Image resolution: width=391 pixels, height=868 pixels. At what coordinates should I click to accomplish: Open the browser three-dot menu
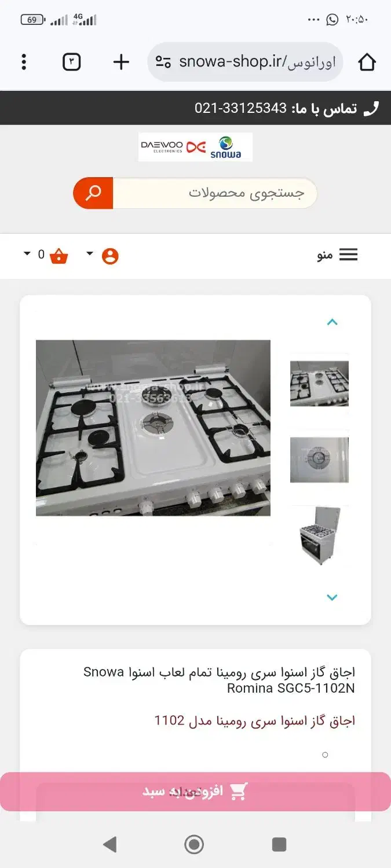click(x=24, y=62)
